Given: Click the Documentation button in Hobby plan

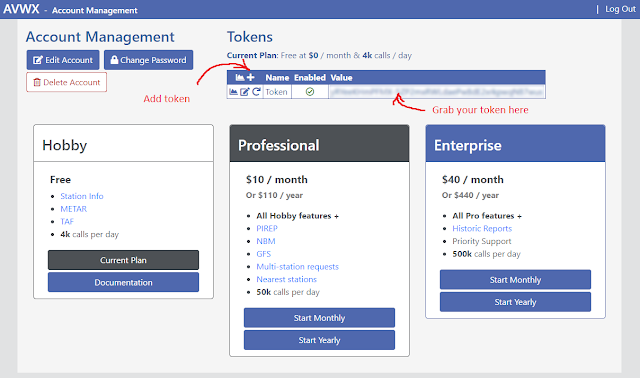Looking at the screenshot, I should 123,282.
